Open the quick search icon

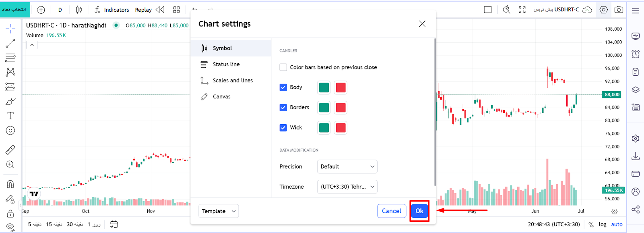coord(507,10)
